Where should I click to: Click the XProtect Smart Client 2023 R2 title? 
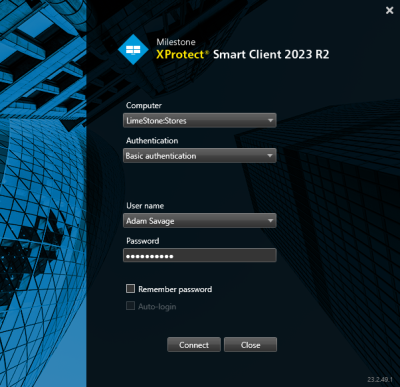[x=243, y=54]
